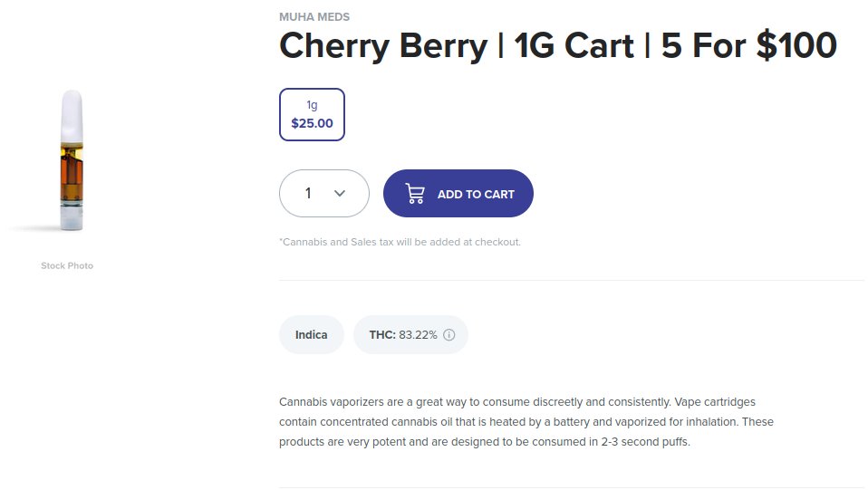This screenshot has height=490, width=868.
Task: Click the quantity value 1
Action: tap(308, 194)
